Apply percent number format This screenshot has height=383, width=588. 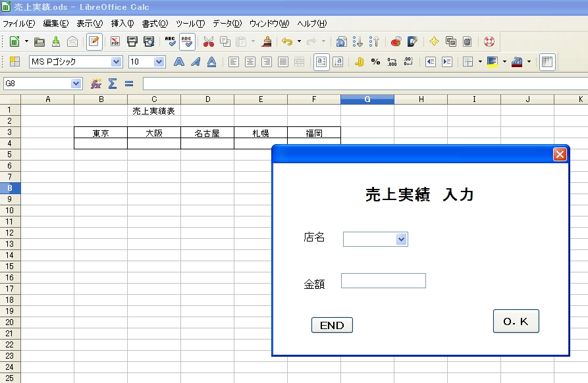click(x=375, y=62)
